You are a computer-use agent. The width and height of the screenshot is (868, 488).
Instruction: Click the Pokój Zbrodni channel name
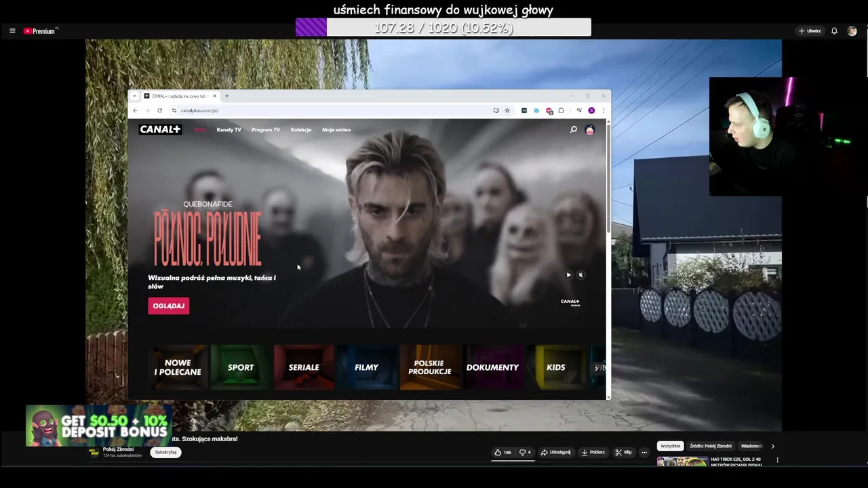[x=118, y=449]
